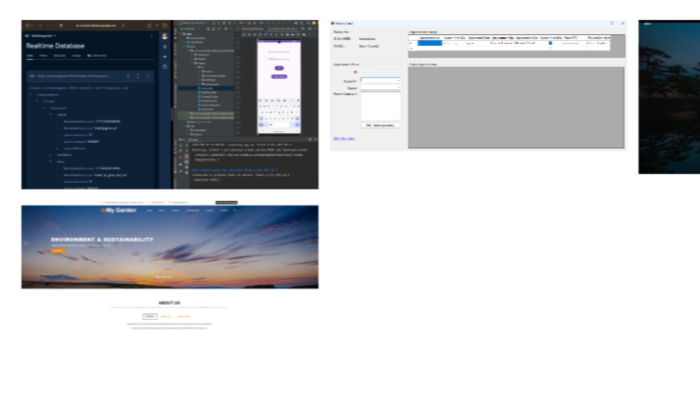The height and width of the screenshot is (394, 700).
Task: Toggle the checkbox in the appointment grid row
Action: [x=550, y=43]
